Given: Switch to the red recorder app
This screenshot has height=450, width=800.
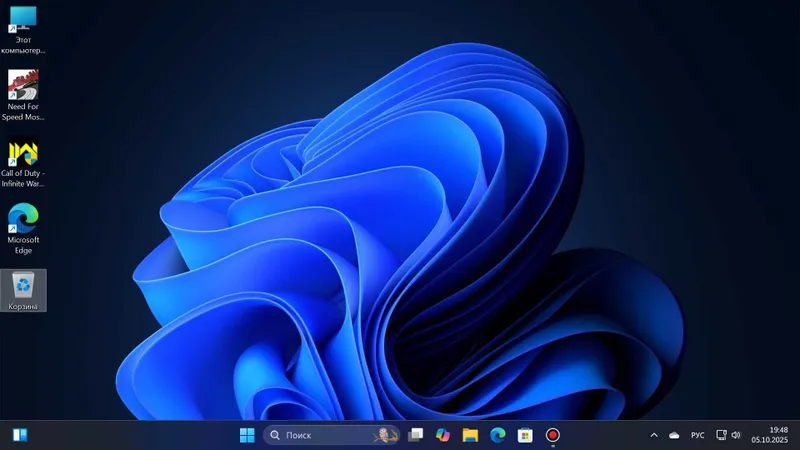Looking at the screenshot, I should tap(553, 435).
